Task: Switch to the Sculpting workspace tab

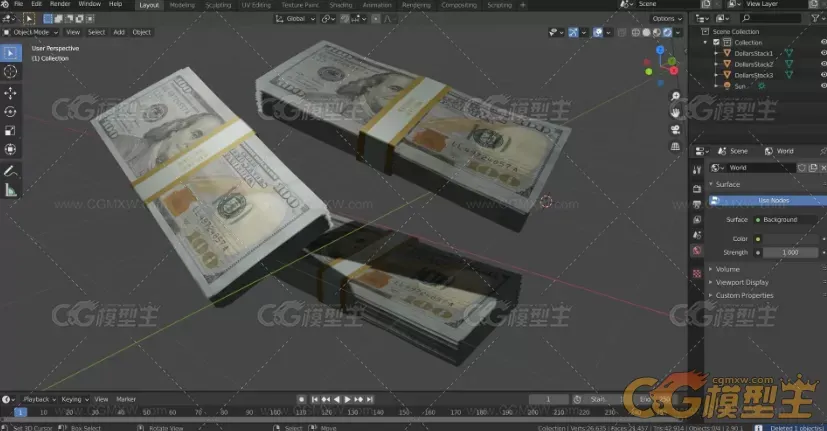Action: click(218, 5)
